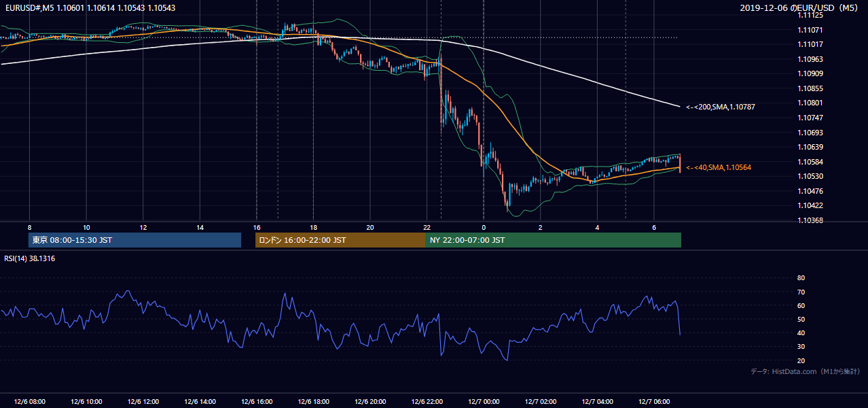The height and width of the screenshot is (408, 868).
Task: Click the 12/7 00:00 date label
Action: pyautogui.click(x=484, y=402)
